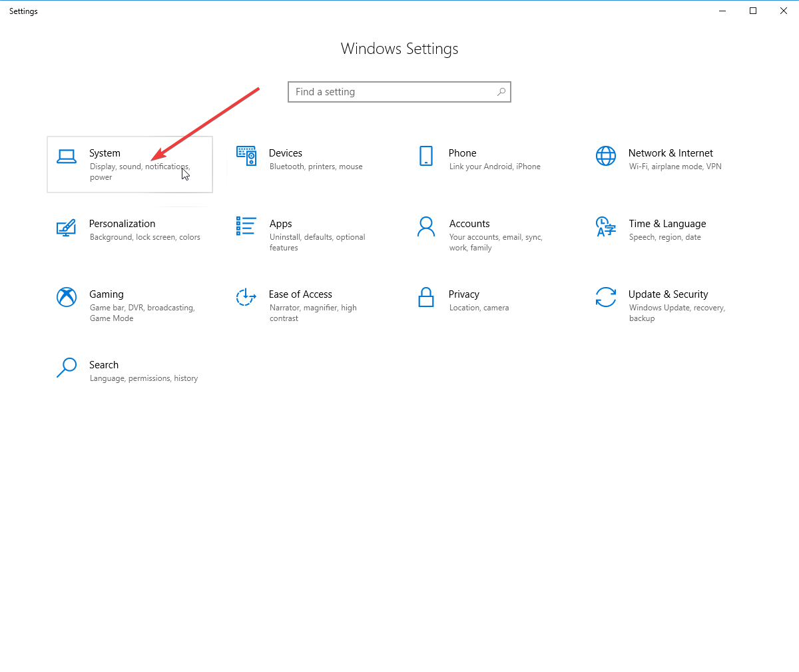Screen dimensions: 799x672
Task: Select the Gaming category title
Action: (x=107, y=294)
